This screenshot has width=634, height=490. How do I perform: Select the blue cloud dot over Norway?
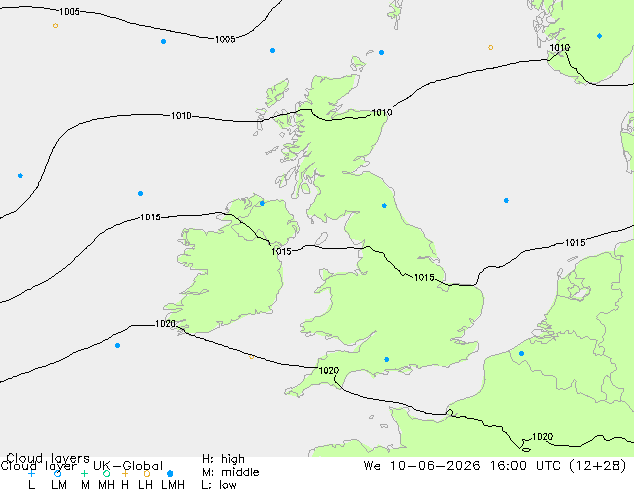[599, 36]
